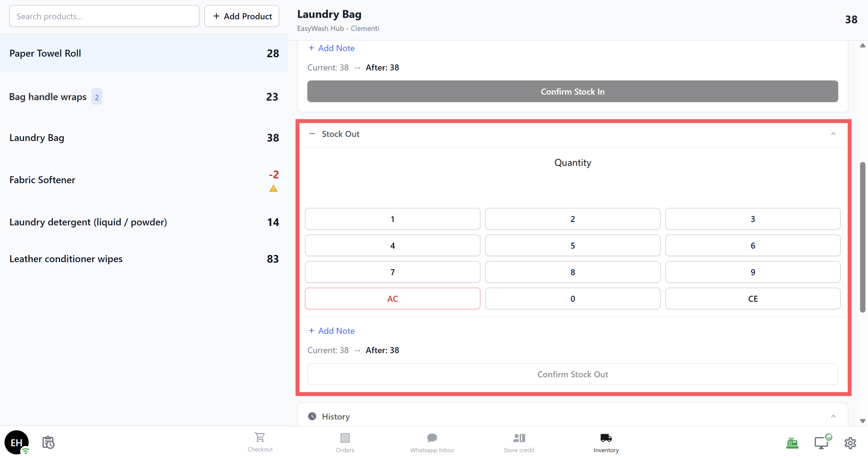Open the Checkout cart icon
This screenshot has height=458, width=868.
click(260, 438)
